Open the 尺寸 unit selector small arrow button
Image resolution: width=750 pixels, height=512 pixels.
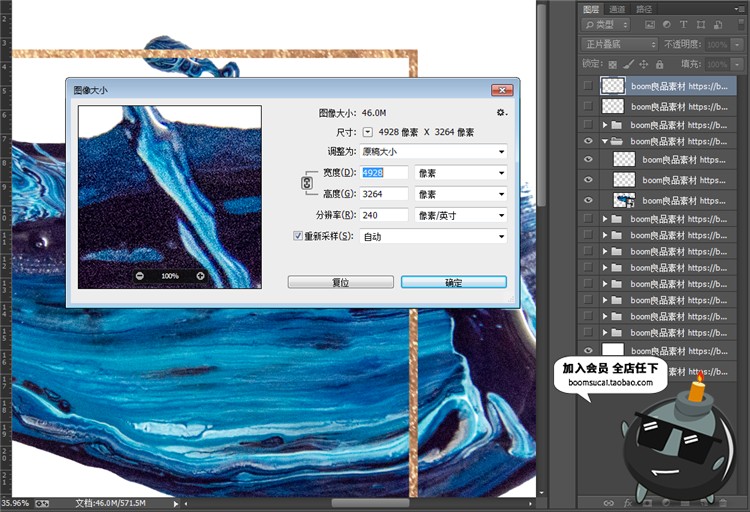(367, 132)
